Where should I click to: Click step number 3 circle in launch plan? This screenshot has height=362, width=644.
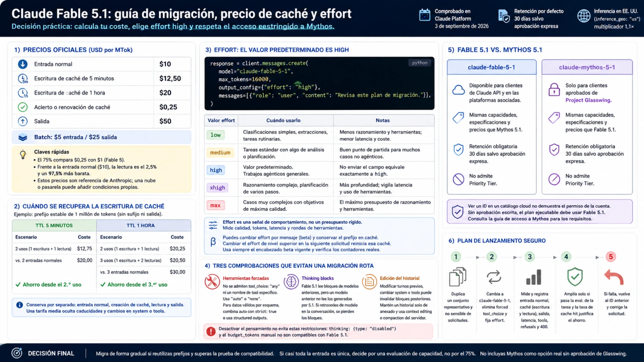click(530, 257)
